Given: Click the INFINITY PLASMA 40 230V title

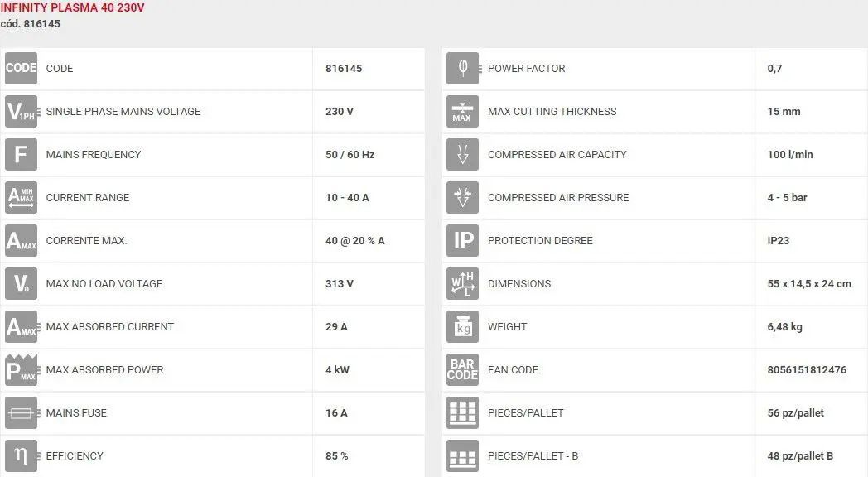Looking at the screenshot, I should [72, 7].
